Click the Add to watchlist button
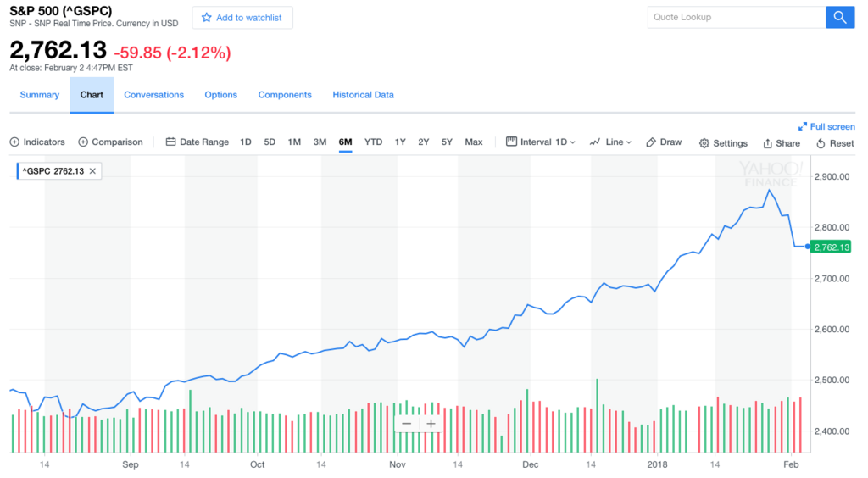Image resolution: width=868 pixels, height=478 pixels. click(242, 18)
